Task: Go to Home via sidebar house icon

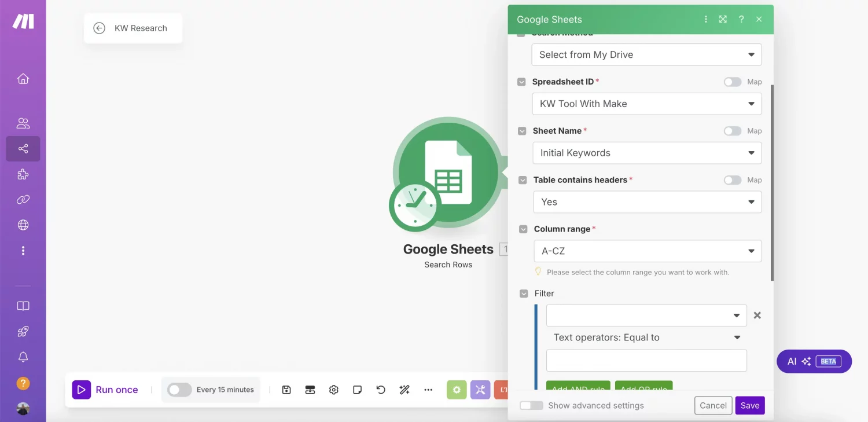Action: pos(23,79)
